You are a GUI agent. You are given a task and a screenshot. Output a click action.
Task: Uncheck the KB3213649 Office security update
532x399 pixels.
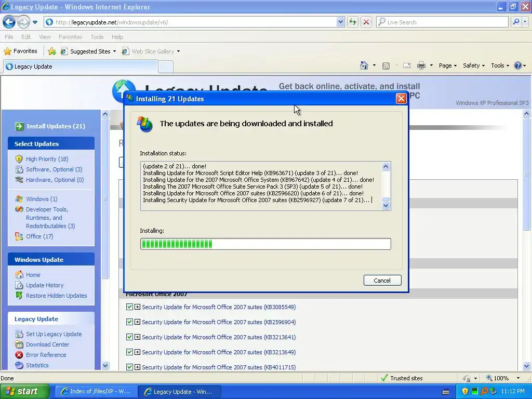coord(129,352)
